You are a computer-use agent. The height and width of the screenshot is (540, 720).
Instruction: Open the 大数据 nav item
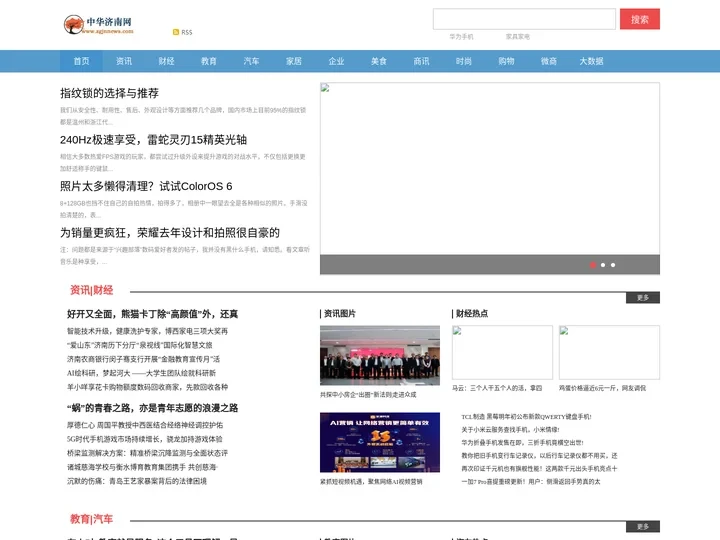click(591, 61)
